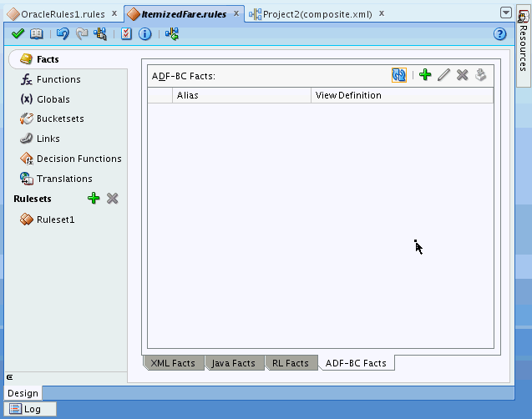Select the ADF-BC Facts tab

[356, 363]
